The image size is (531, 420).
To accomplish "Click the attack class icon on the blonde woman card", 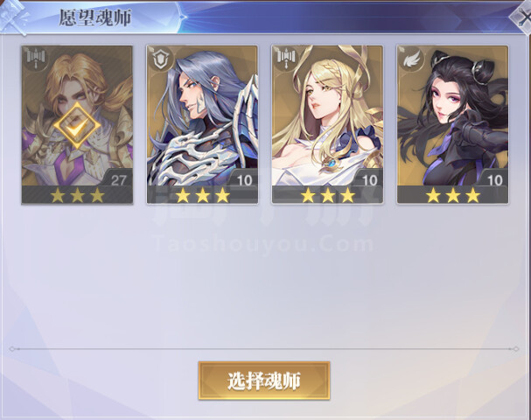I will point(285,59).
